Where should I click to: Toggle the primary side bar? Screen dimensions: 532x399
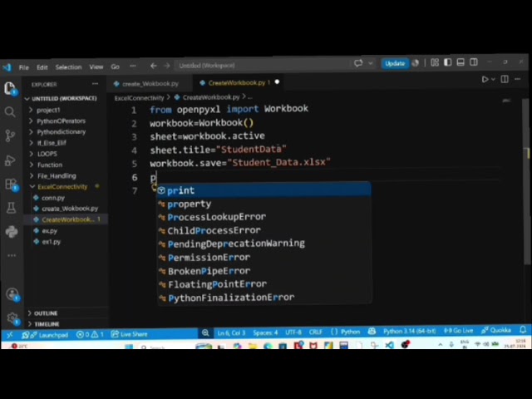coord(448,62)
